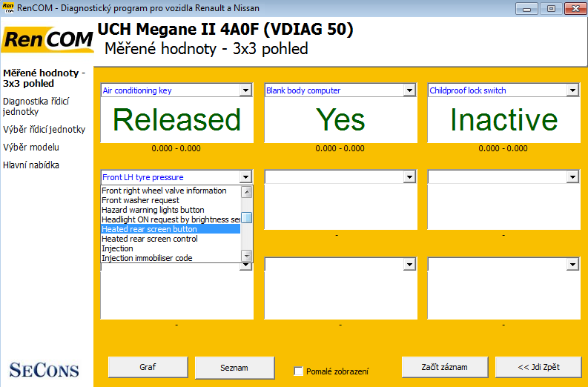
Task: Click the RenCOM logo in header
Action: [47, 40]
